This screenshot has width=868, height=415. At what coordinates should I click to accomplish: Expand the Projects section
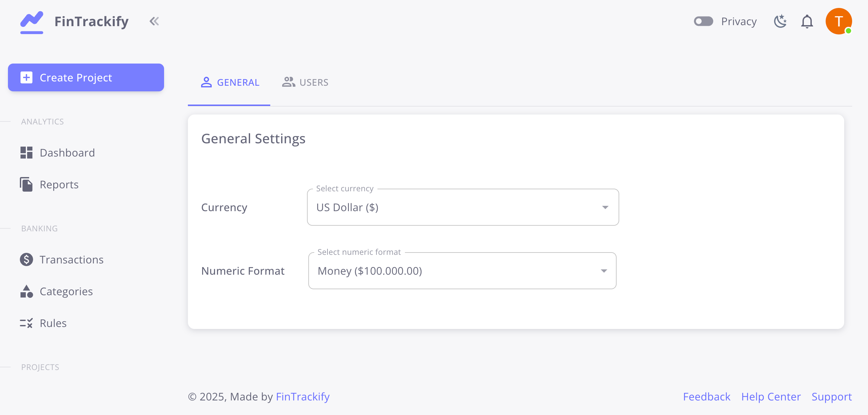(40, 367)
